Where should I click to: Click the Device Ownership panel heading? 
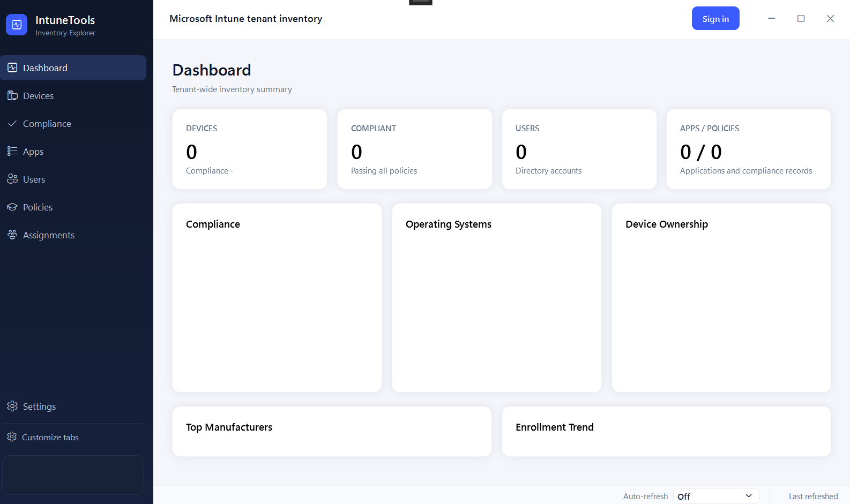pos(667,224)
